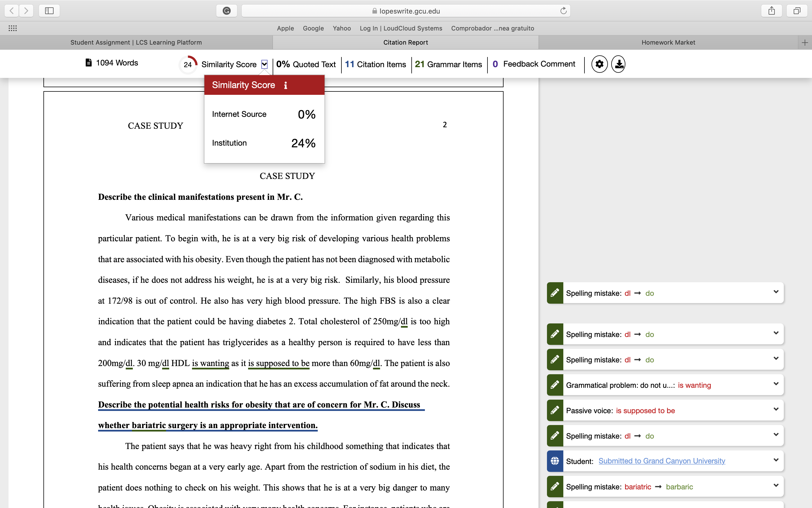Switch to the Student Assignment tab
The image size is (812, 508).
136,42
